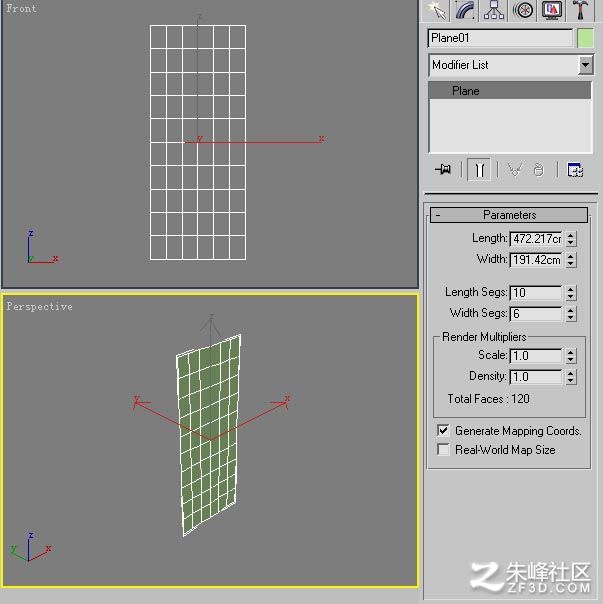Viewport: 603px width, 604px height.
Task: Open the Hierarchy panel tab
Action: pyautogui.click(x=494, y=10)
